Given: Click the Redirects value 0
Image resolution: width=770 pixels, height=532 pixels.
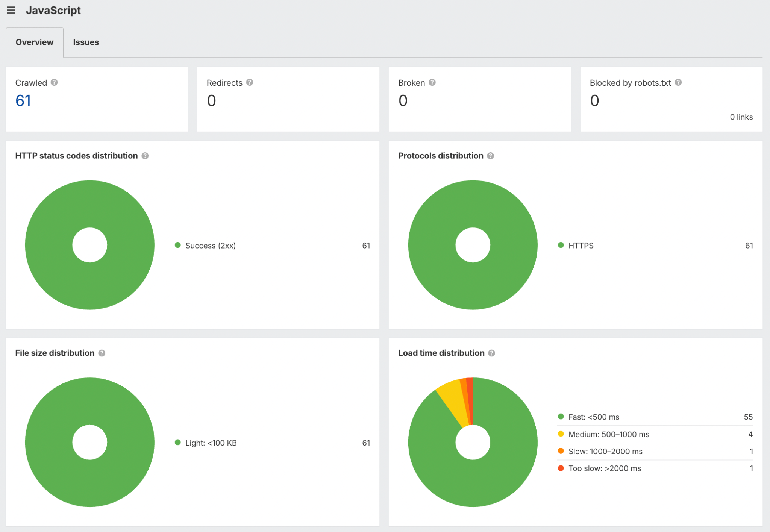Looking at the screenshot, I should pyautogui.click(x=212, y=100).
